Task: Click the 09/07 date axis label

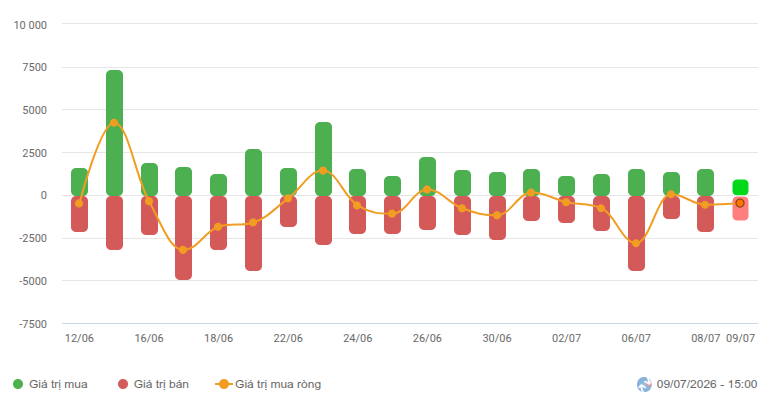Action: tap(740, 338)
